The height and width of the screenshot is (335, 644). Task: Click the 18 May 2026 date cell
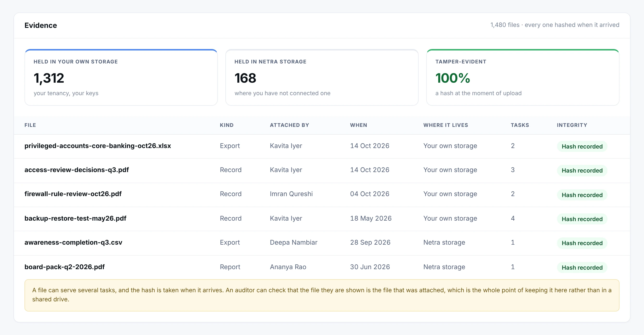[371, 218]
